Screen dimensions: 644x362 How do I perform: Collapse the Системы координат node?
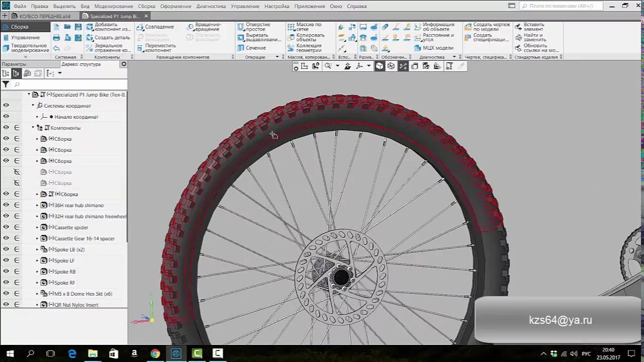[33, 106]
